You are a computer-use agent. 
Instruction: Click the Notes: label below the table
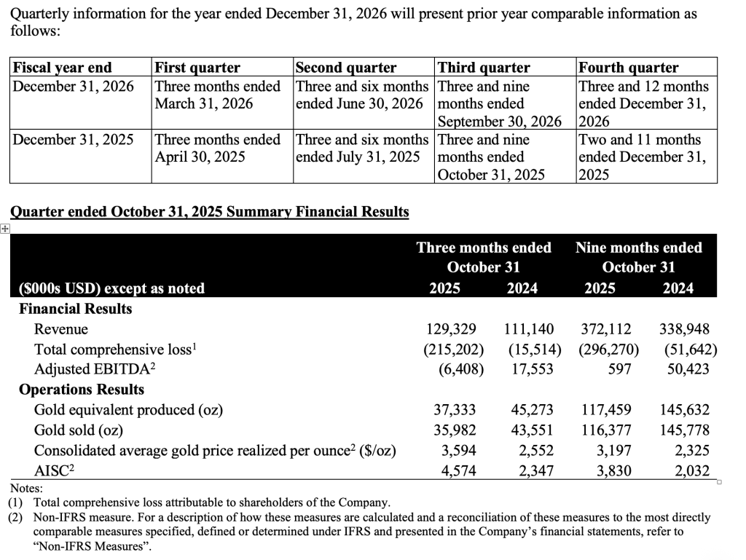click(x=25, y=489)
